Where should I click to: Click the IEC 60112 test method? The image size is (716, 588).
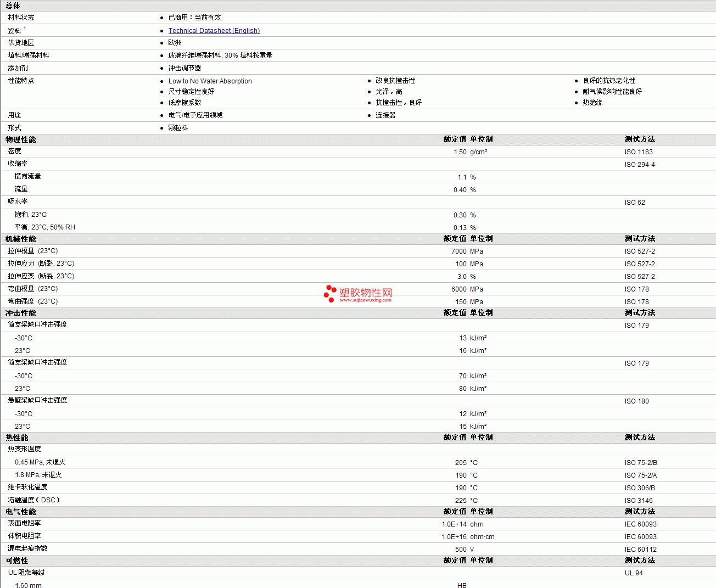coord(640,550)
